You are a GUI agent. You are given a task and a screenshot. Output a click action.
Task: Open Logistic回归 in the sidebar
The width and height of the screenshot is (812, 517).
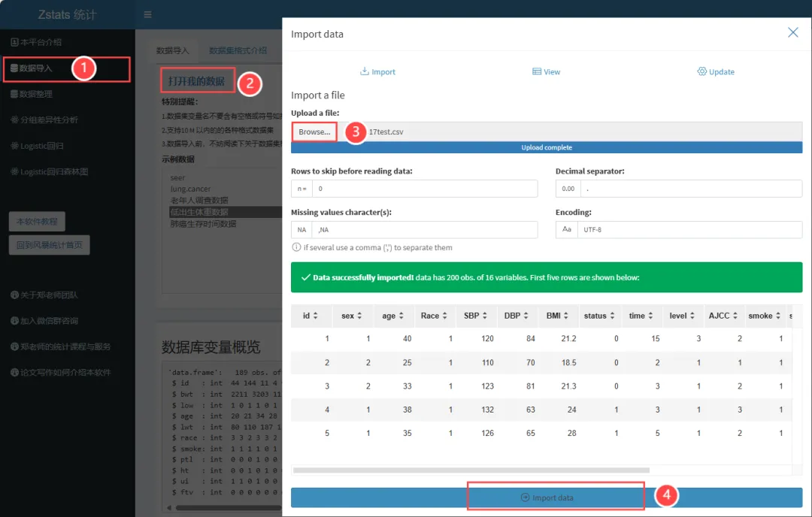(38, 146)
